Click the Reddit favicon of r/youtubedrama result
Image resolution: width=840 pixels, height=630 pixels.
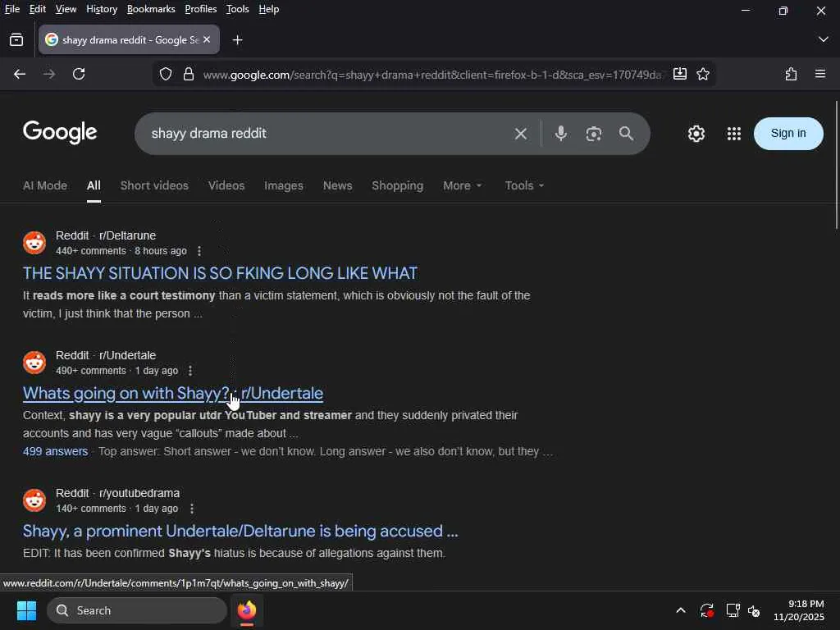click(x=34, y=500)
